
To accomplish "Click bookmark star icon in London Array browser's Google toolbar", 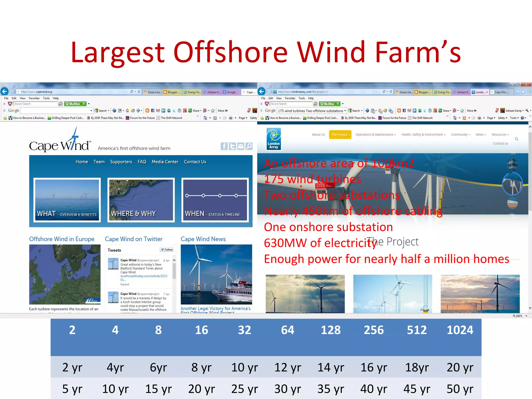I will 462,111.
